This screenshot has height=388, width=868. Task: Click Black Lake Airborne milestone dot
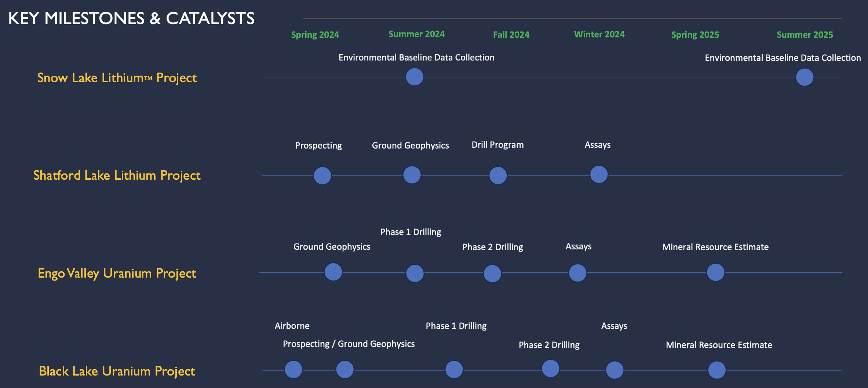[x=293, y=369]
